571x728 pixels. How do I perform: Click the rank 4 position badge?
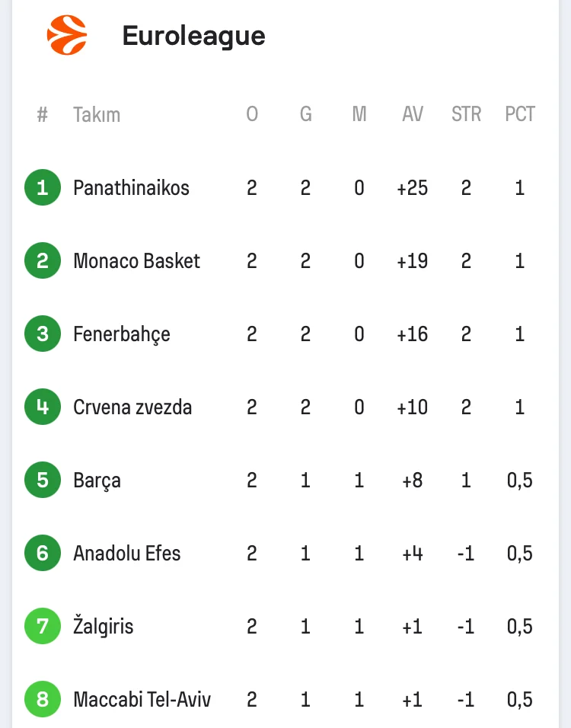click(x=43, y=407)
